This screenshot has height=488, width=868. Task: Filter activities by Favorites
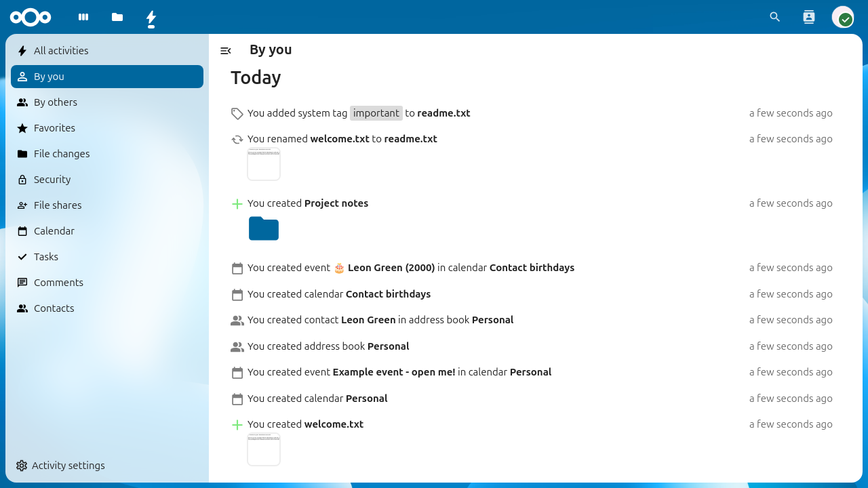point(54,128)
